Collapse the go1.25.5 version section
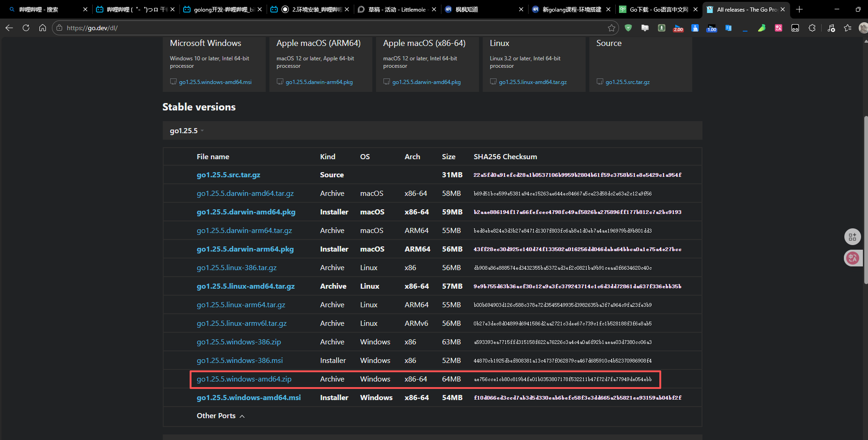The image size is (868, 440). point(186,131)
